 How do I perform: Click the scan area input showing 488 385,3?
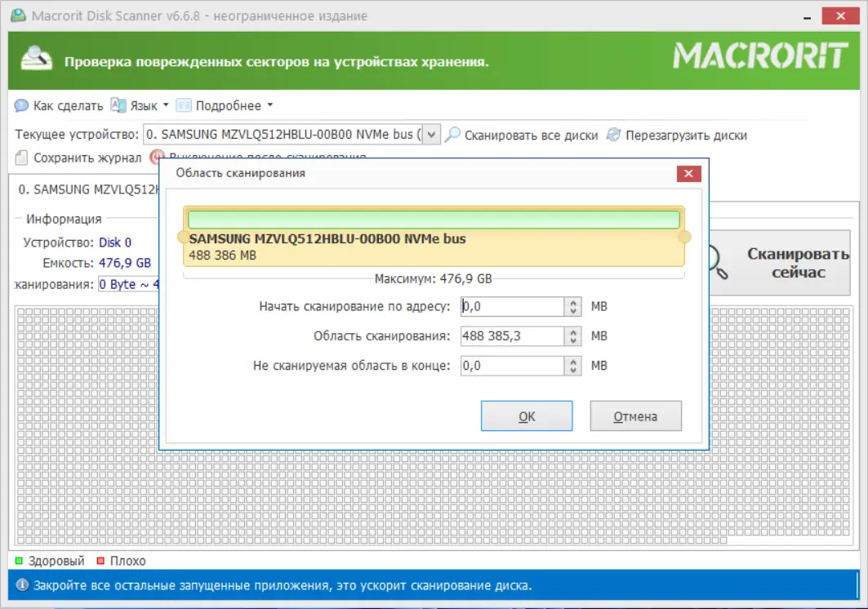pyautogui.click(x=513, y=336)
